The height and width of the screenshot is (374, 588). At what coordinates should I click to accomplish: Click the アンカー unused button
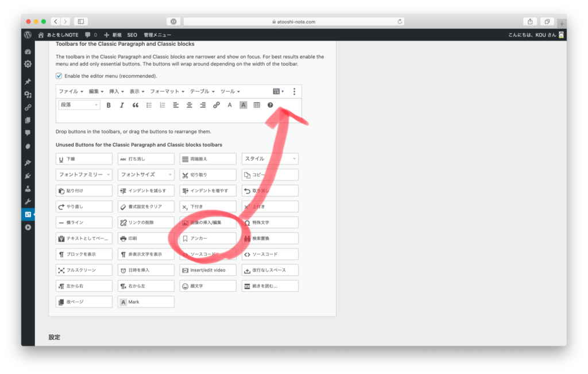(x=208, y=238)
